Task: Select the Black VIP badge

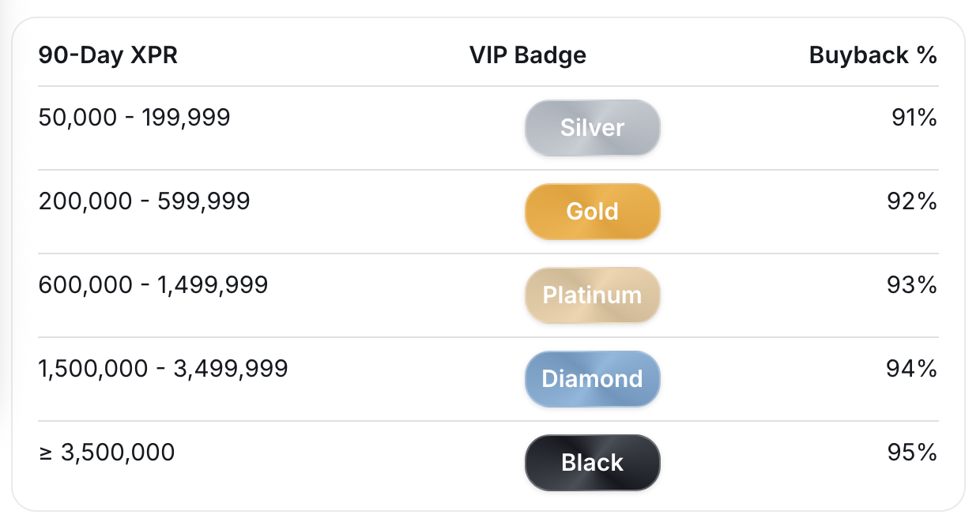Action: point(592,463)
